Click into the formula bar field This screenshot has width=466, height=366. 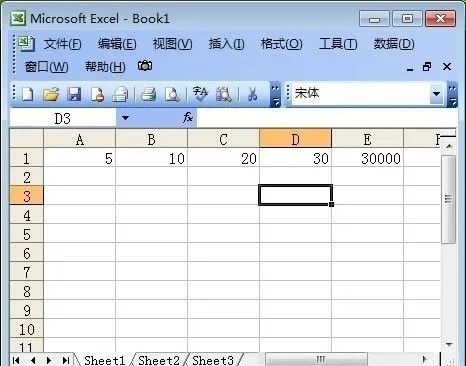point(327,118)
